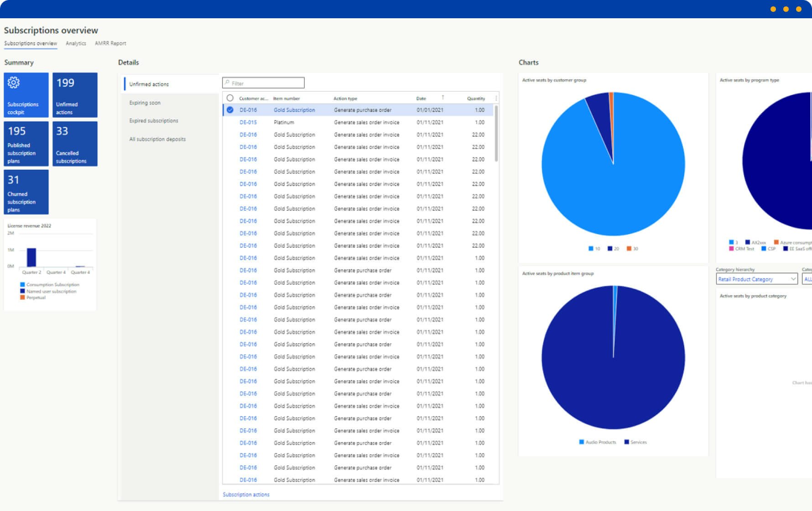Open the 195 Published subscription plans tile
The height and width of the screenshot is (511, 812).
(x=26, y=143)
